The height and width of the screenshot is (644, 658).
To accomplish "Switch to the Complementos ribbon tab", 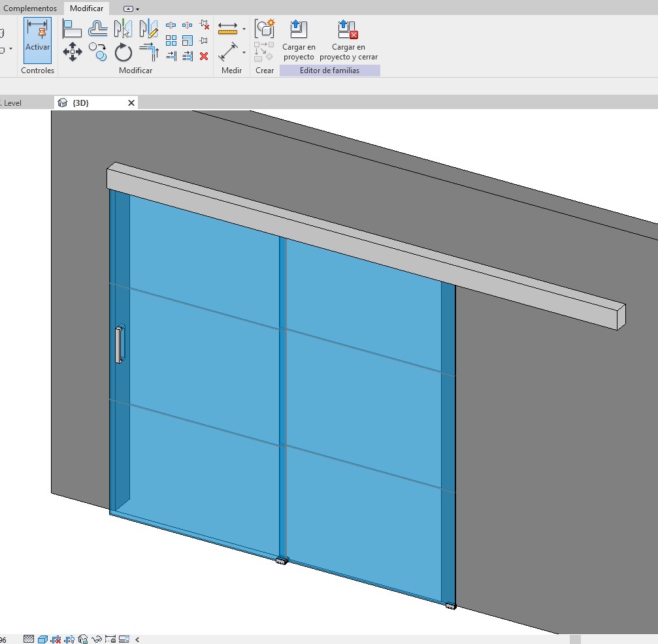I will [x=29, y=8].
